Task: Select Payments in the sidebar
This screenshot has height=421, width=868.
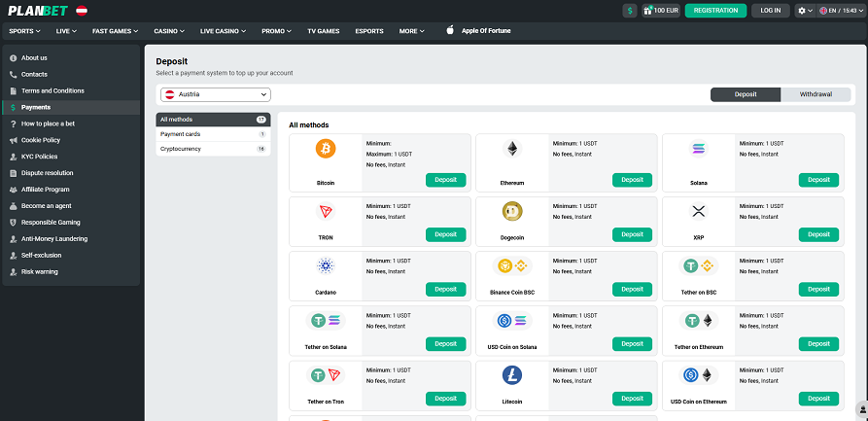Action: coord(71,108)
